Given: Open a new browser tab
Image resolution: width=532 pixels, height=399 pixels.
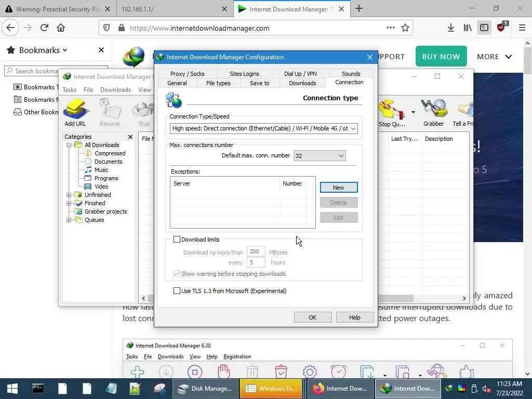Looking at the screenshot, I should coord(359,9).
